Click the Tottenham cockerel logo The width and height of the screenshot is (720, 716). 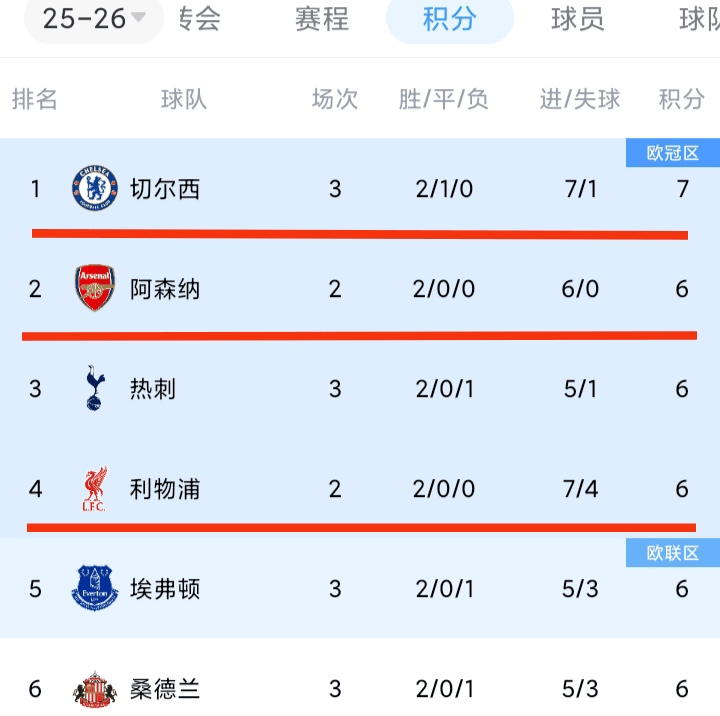(x=95, y=388)
